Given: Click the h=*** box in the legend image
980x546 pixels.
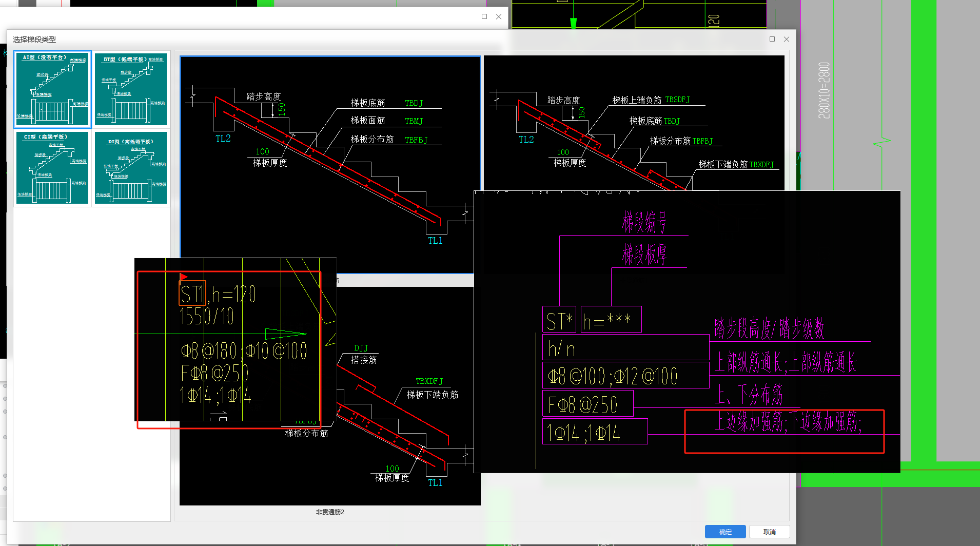Looking at the screenshot, I should click(x=611, y=320).
